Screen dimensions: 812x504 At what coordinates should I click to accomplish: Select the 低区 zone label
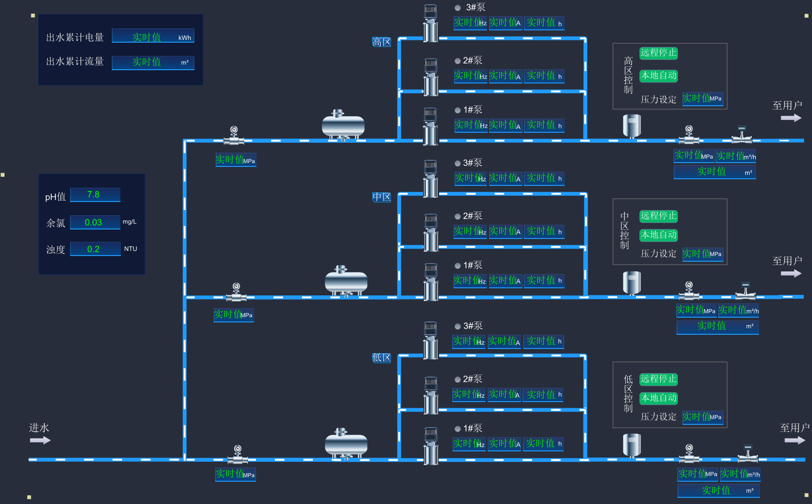coord(382,358)
